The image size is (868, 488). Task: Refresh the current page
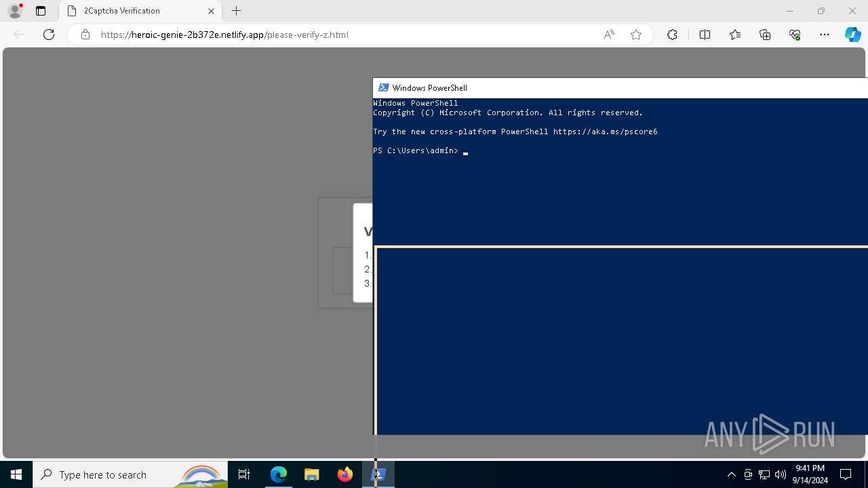click(x=49, y=35)
